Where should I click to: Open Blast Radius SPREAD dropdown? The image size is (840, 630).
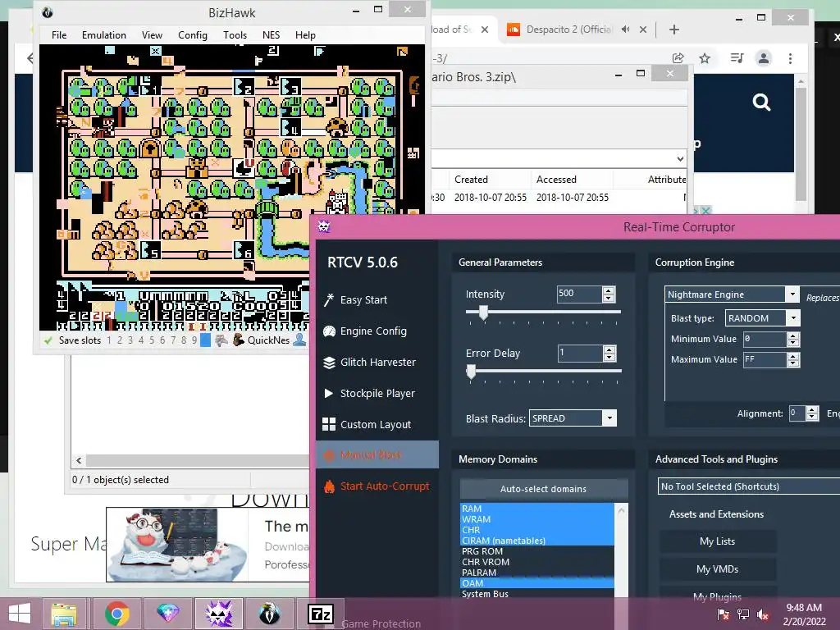609,418
